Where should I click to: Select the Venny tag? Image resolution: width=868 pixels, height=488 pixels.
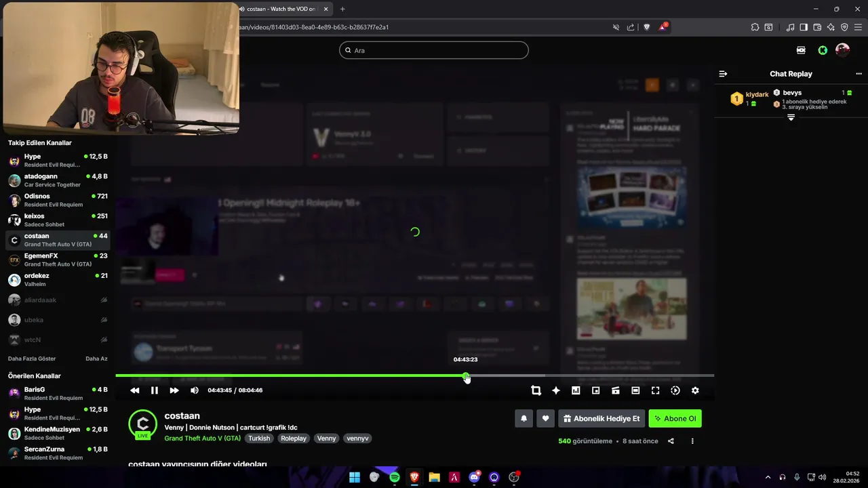pos(326,439)
